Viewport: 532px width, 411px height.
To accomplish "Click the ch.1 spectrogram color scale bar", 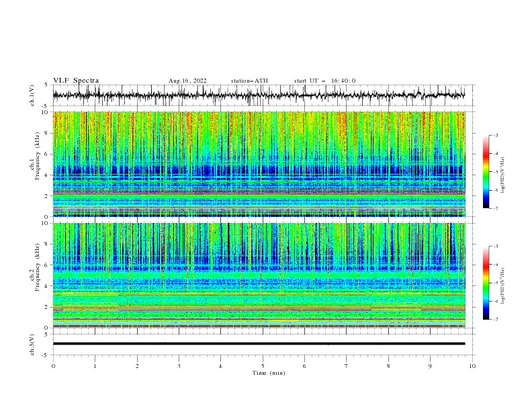I will 486,172.
